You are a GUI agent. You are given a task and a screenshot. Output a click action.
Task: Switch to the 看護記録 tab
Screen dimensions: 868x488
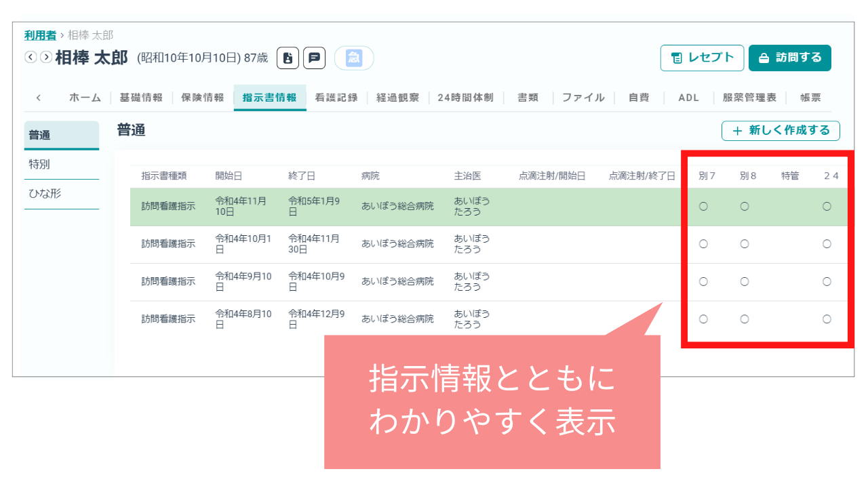click(x=336, y=98)
